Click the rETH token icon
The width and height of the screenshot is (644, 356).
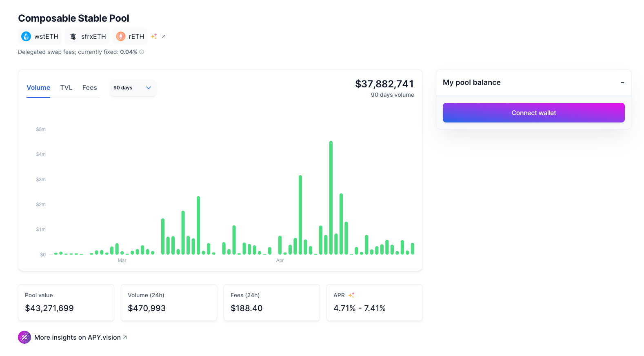coord(121,36)
